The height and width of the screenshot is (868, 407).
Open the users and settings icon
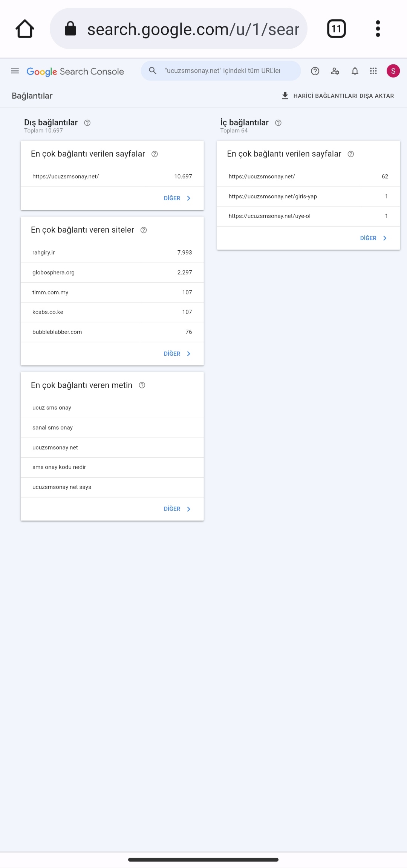click(335, 71)
